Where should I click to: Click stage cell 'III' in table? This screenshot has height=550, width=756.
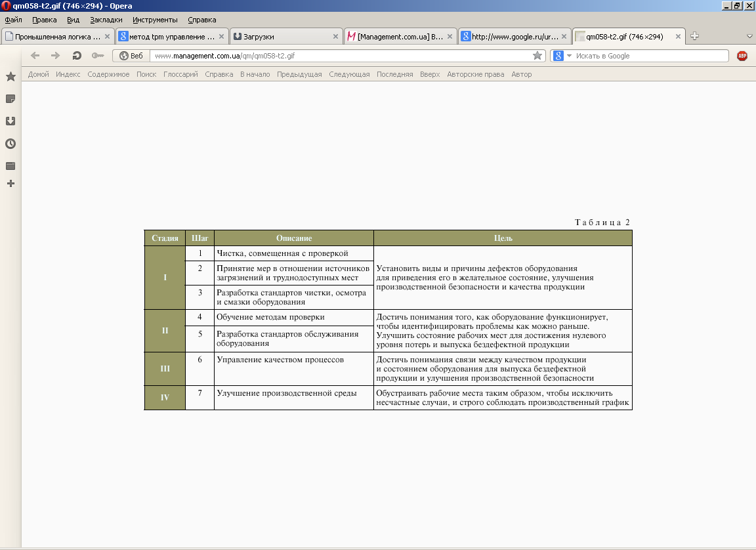(x=165, y=369)
